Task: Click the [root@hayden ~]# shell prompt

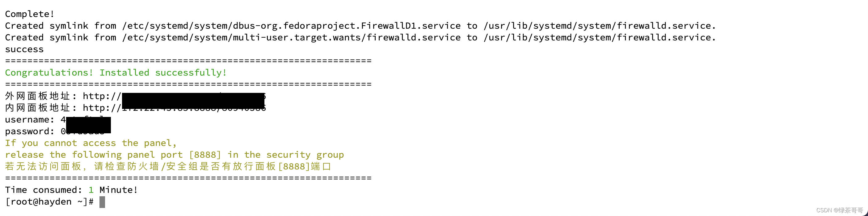Action: click(x=49, y=202)
